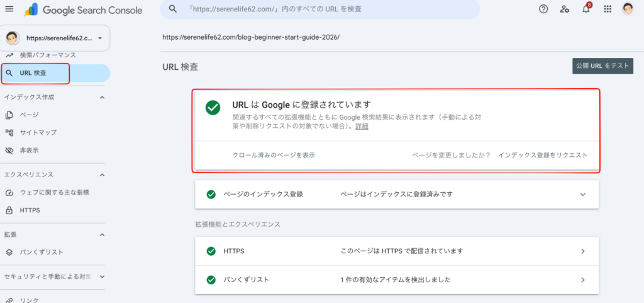Open リンク in the sidebar
The image size is (644, 303).
coord(29,300)
